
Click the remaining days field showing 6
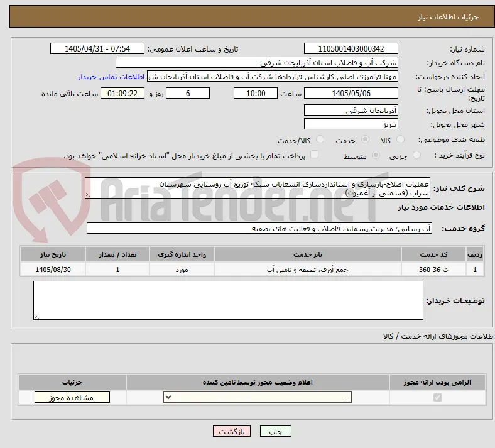pyautogui.click(x=188, y=93)
